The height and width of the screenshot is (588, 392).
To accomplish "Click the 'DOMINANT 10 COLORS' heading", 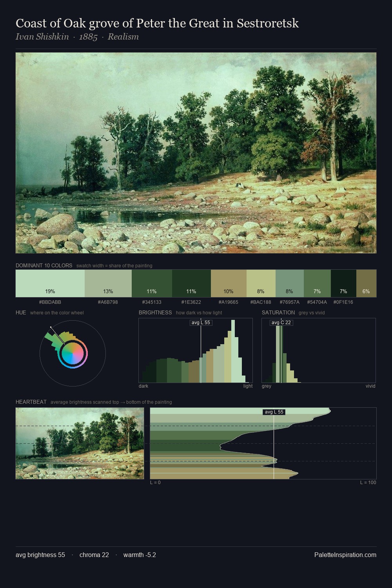I will click(x=44, y=266).
